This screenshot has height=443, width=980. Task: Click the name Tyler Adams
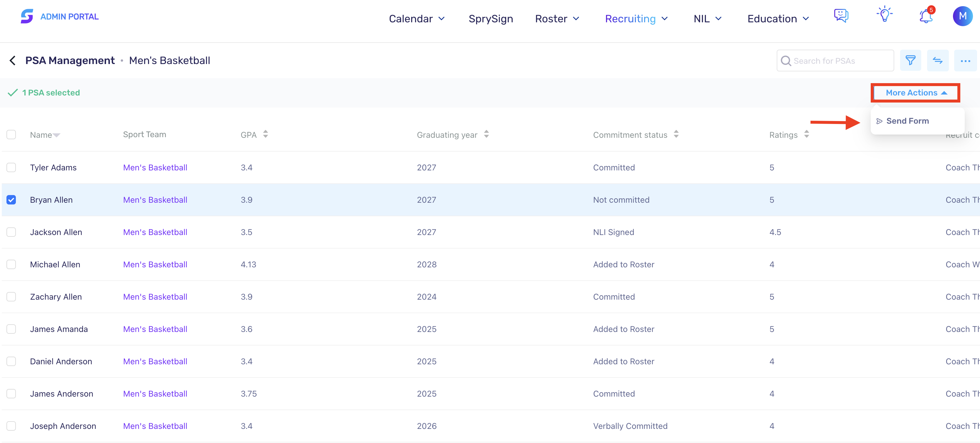[53, 167]
